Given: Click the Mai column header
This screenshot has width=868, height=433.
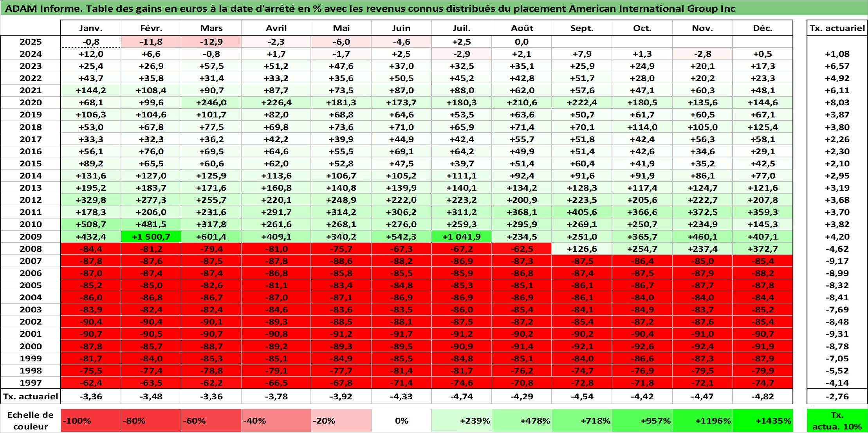Looking at the screenshot, I should (341, 28).
